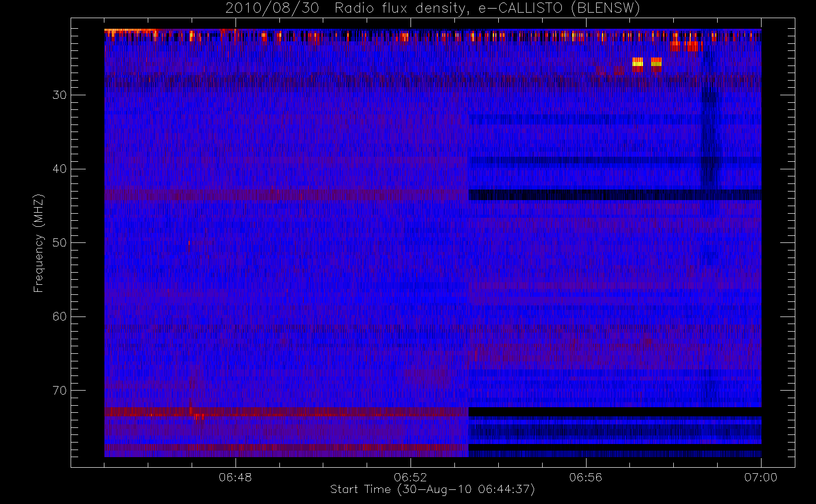Click the 'Frequency (MHZ)' axis label
The image size is (816, 504).
coord(38,243)
